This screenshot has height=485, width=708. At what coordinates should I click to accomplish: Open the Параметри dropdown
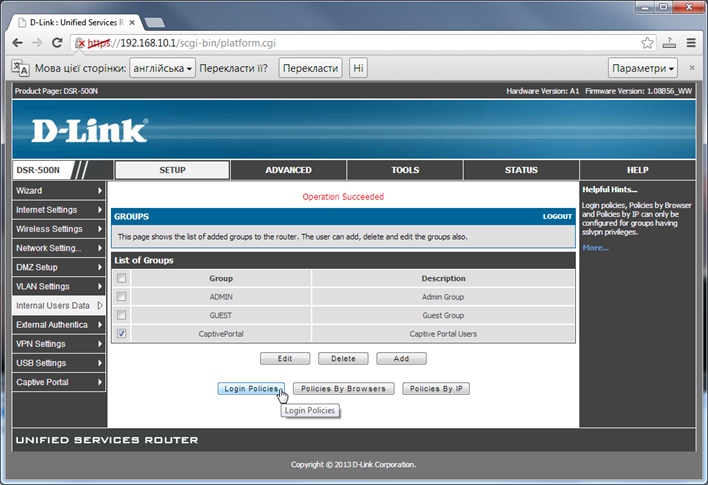pyautogui.click(x=642, y=68)
